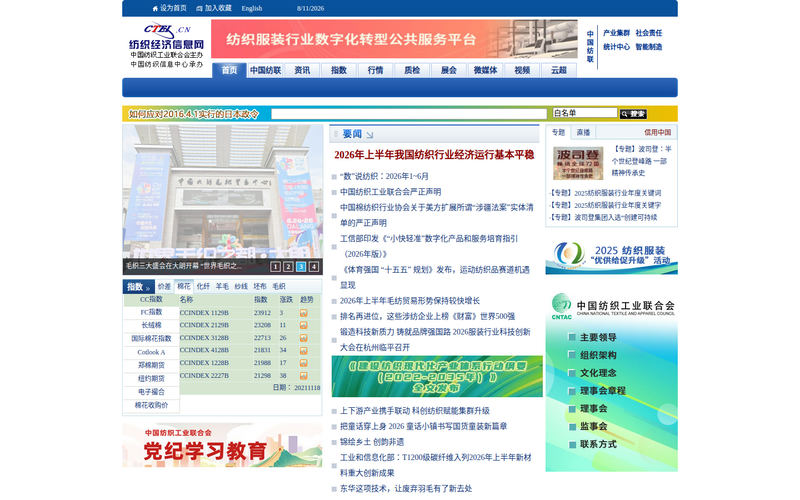Screen dimensions: 800x500
Task: Open 联系方式 in CNTAC panel
Action: (x=598, y=444)
